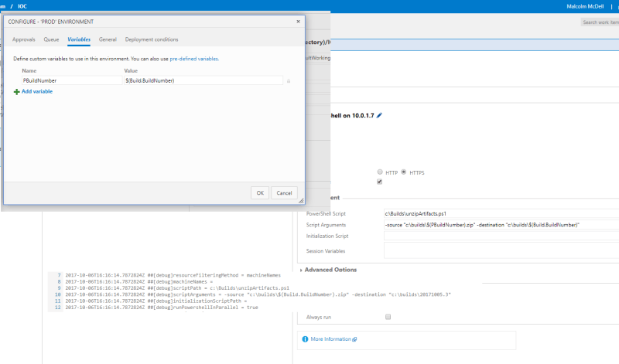Select the HTTP protocol radio button

click(x=380, y=172)
